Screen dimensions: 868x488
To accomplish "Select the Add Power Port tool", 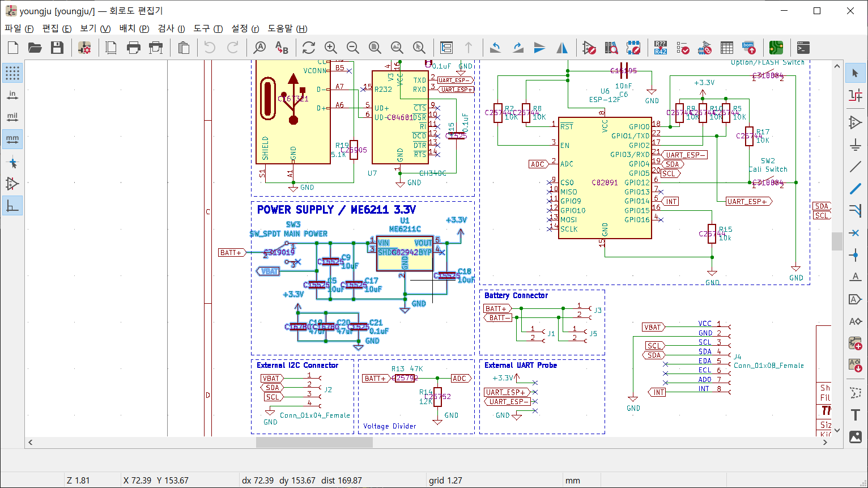I will coord(856,145).
